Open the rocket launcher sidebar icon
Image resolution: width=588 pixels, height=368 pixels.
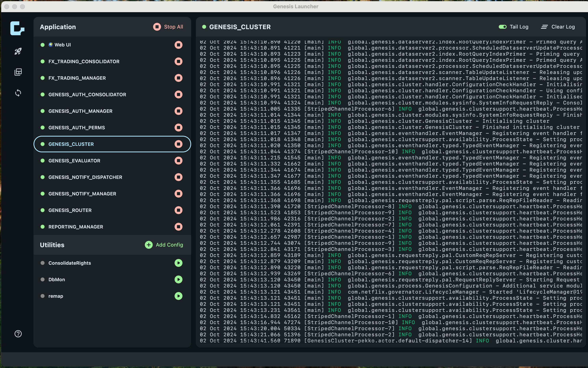click(18, 51)
